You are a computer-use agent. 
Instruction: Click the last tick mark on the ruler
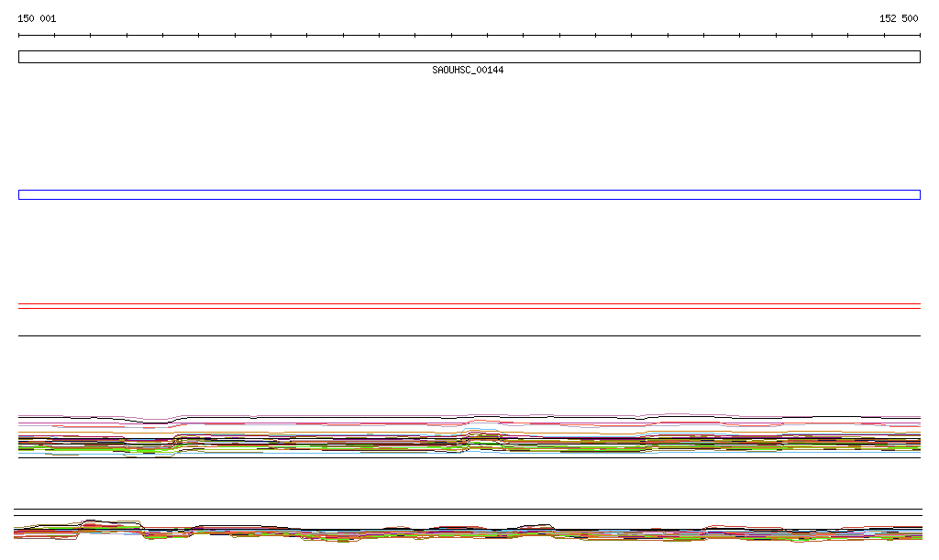(920, 36)
